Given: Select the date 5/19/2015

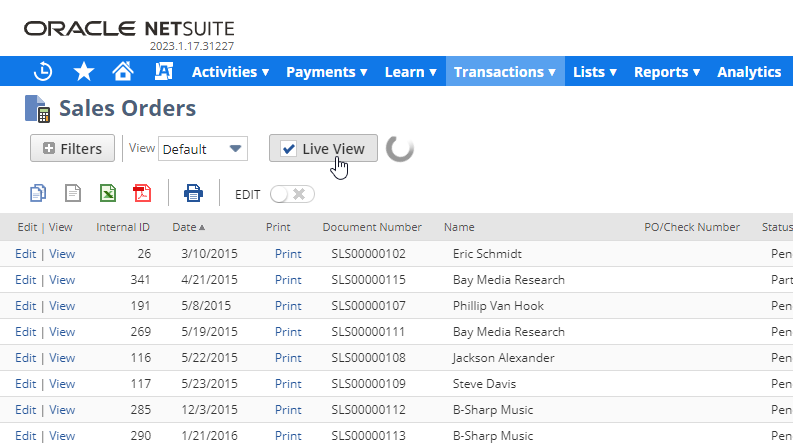Looking at the screenshot, I should 209,332.
